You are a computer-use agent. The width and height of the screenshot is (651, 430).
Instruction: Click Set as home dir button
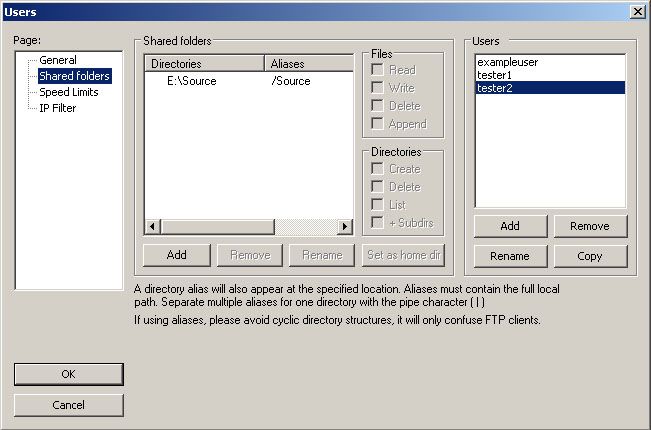point(404,255)
